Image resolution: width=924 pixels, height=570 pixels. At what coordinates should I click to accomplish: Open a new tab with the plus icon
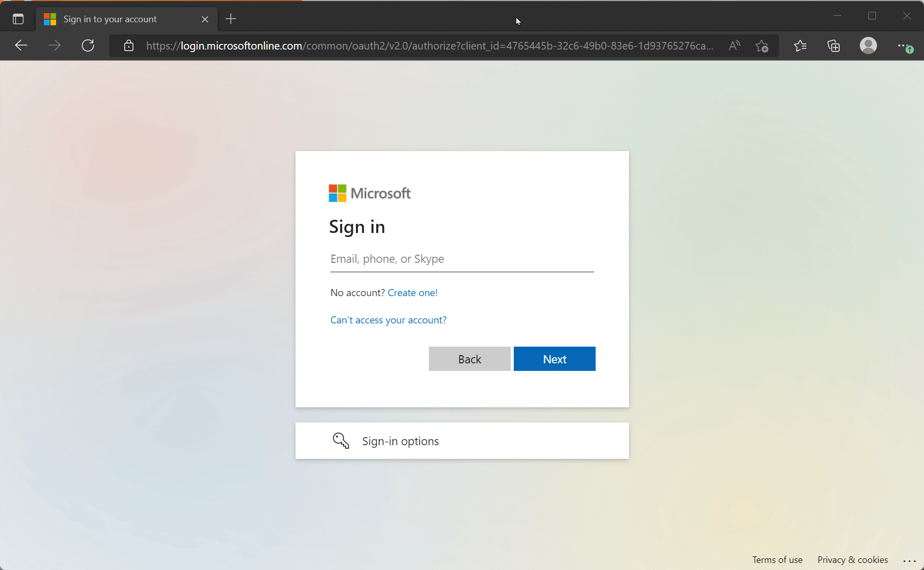coord(231,19)
